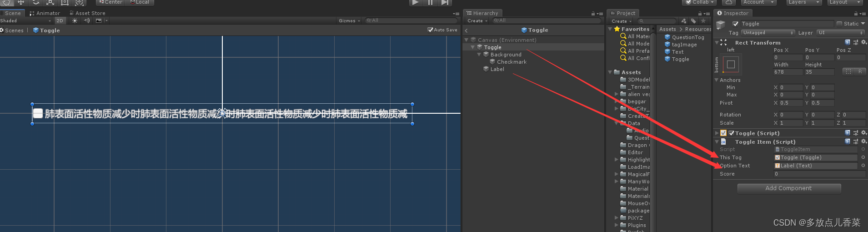The image size is (868, 232).
Task: Click back arrow in Hierarchy prefab header
Action: (466, 30)
